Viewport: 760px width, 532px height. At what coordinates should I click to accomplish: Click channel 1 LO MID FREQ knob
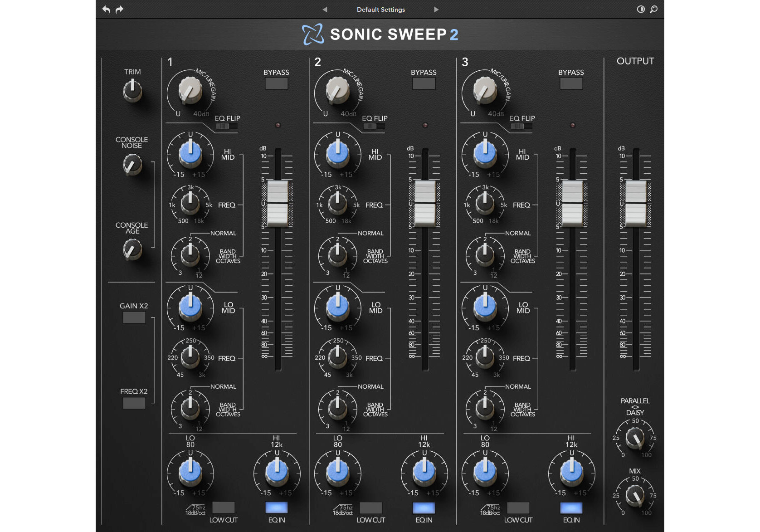coord(190,356)
